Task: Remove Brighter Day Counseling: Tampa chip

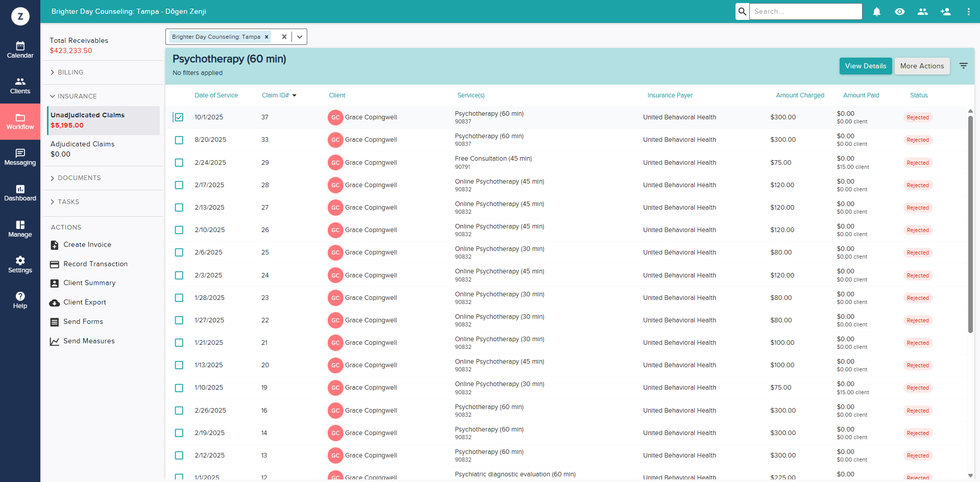Action: [x=266, y=37]
